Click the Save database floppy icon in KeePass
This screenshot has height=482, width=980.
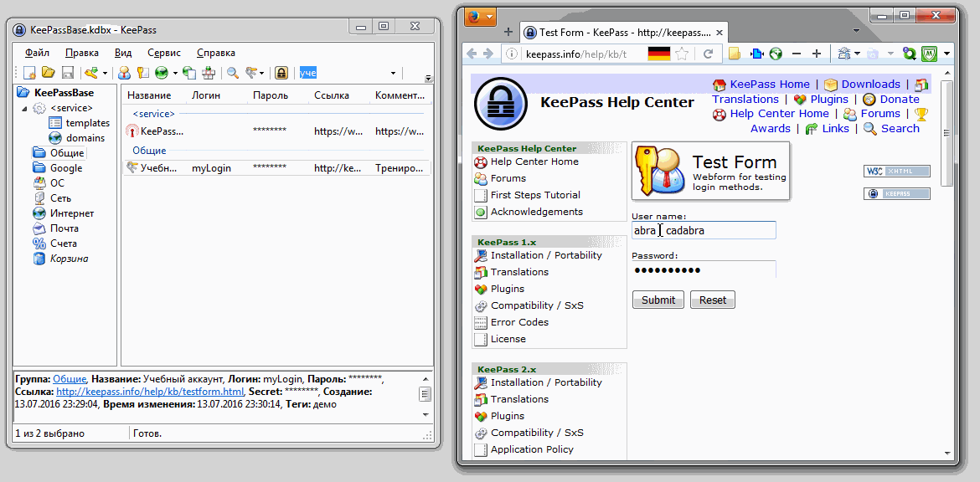click(67, 73)
